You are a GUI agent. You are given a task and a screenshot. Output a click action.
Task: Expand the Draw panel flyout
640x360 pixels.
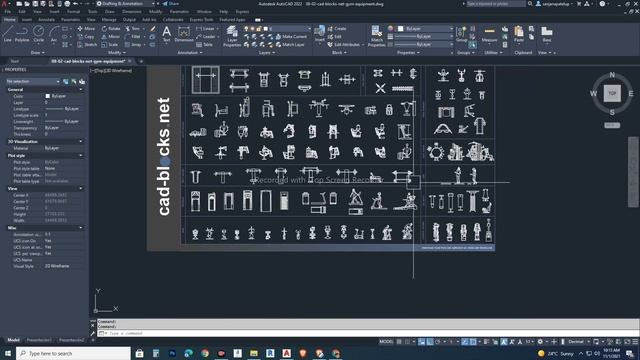[37, 53]
